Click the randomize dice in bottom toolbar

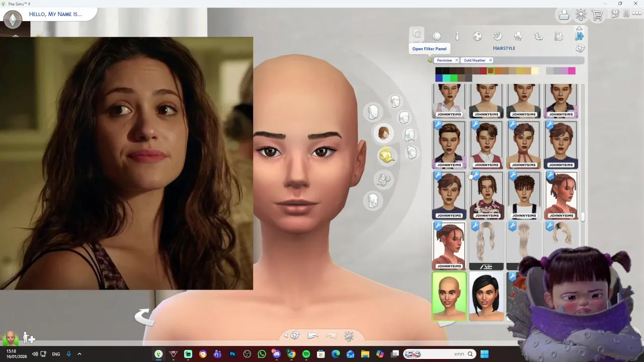coord(295,336)
